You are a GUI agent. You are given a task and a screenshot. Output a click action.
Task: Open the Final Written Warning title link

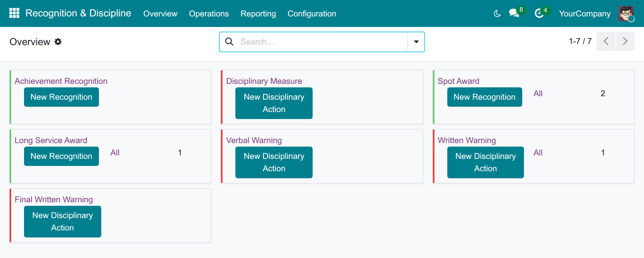[x=54, y=199]
